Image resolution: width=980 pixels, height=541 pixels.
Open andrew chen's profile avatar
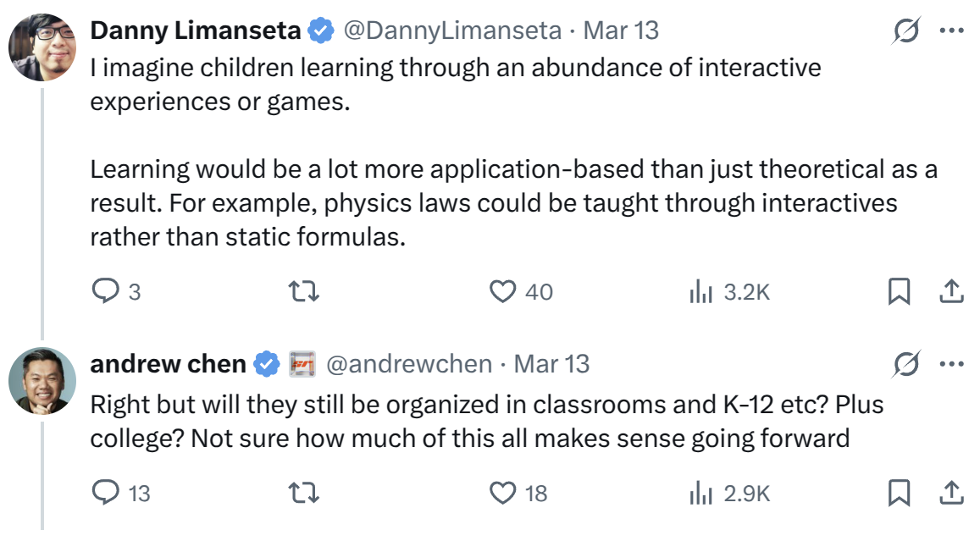42,381
